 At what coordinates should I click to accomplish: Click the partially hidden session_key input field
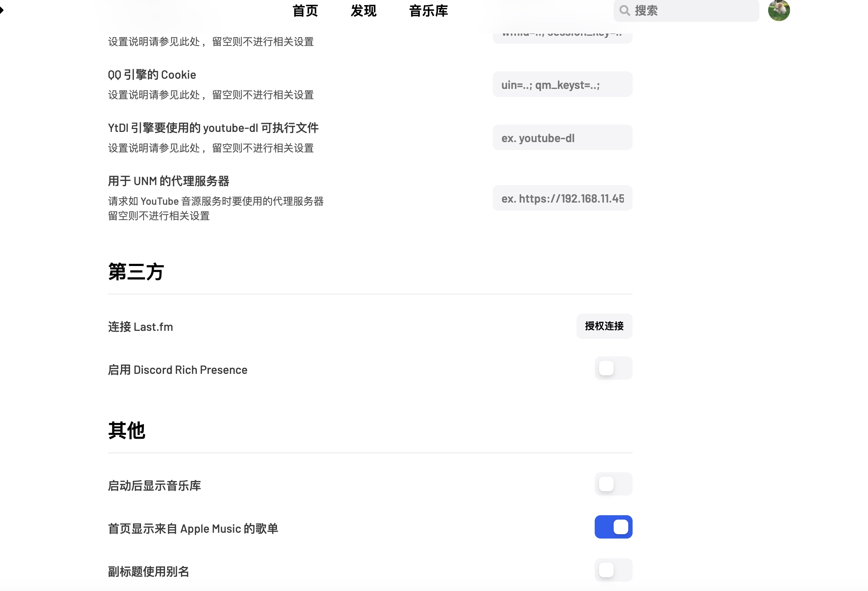click(x=562, y=38)
